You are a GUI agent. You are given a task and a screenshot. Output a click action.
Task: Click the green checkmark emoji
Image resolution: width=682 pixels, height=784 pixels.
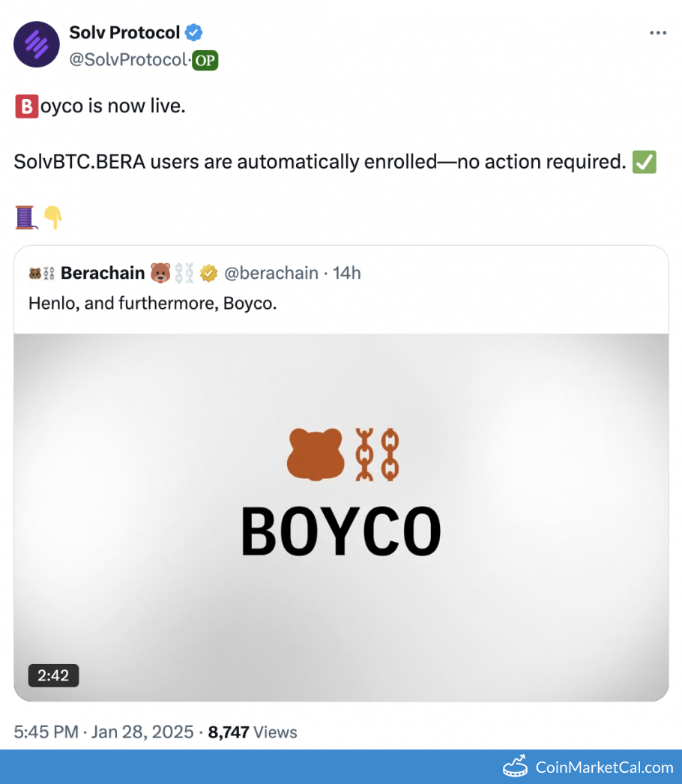click(645, 162)
